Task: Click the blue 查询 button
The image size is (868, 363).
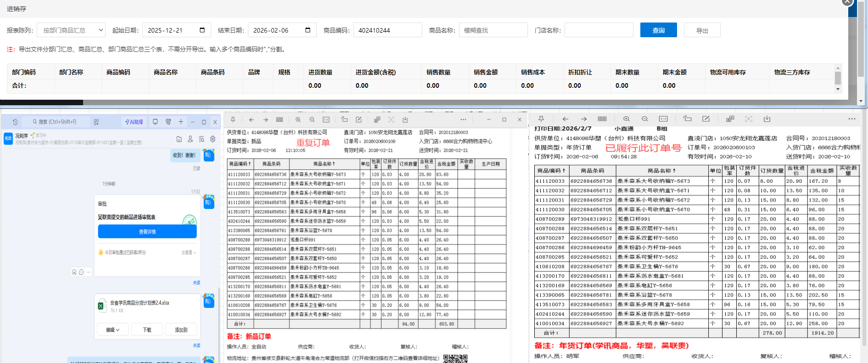Action: 658,30
